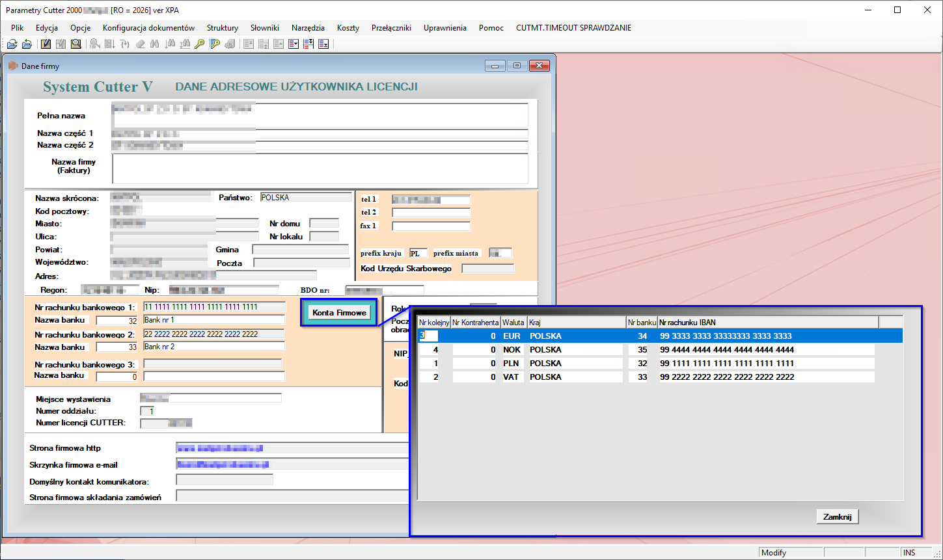The height and width of the screenshot is (560, 943).
Task: Click the Nr domu input field
Action: 324,223
